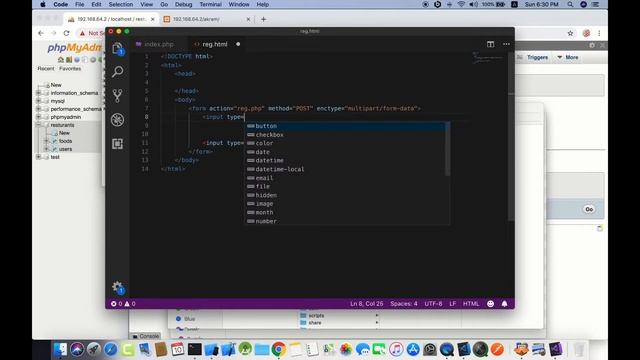Change the HTML language mode in the status bar
Screen dimensions: 640x360
471,304
